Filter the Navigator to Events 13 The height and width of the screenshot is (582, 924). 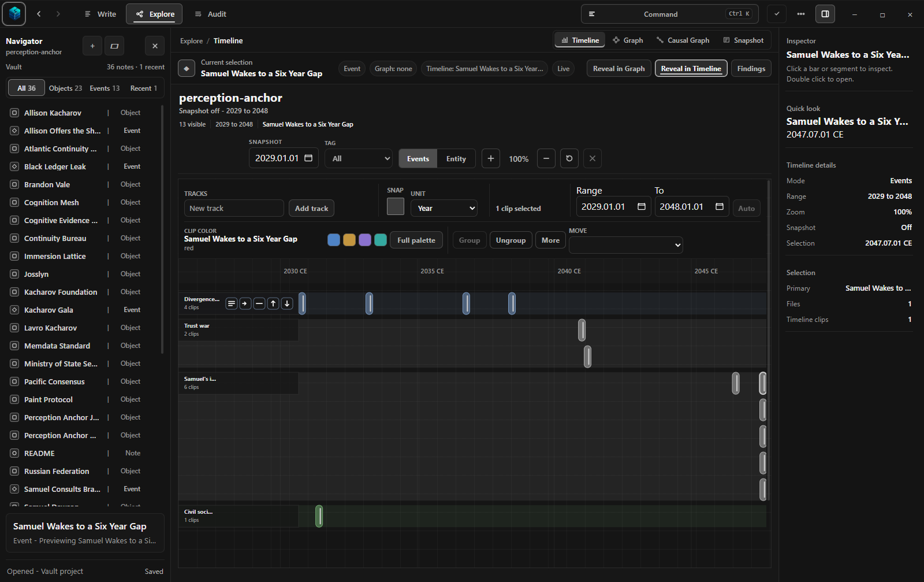click(x=105, y=88)
